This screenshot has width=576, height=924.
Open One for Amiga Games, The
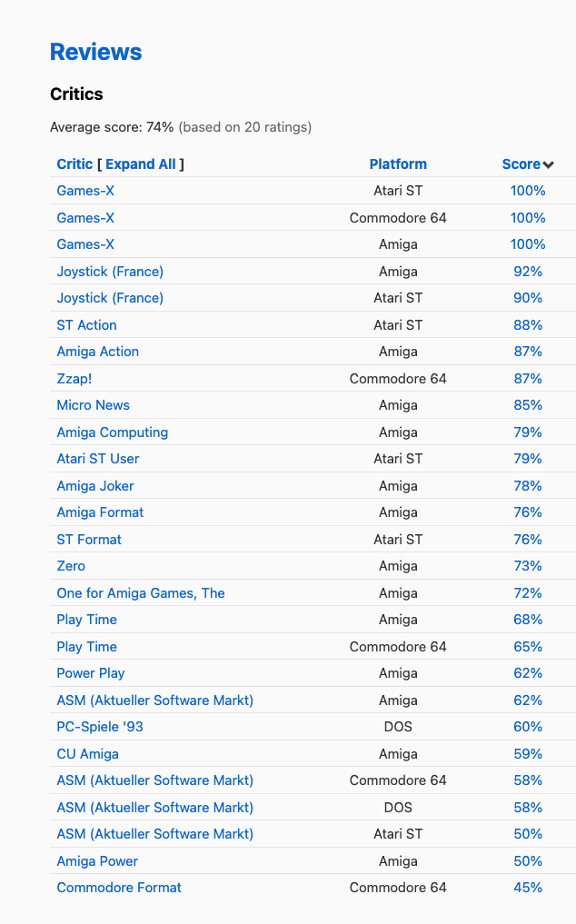click(140, 592)
